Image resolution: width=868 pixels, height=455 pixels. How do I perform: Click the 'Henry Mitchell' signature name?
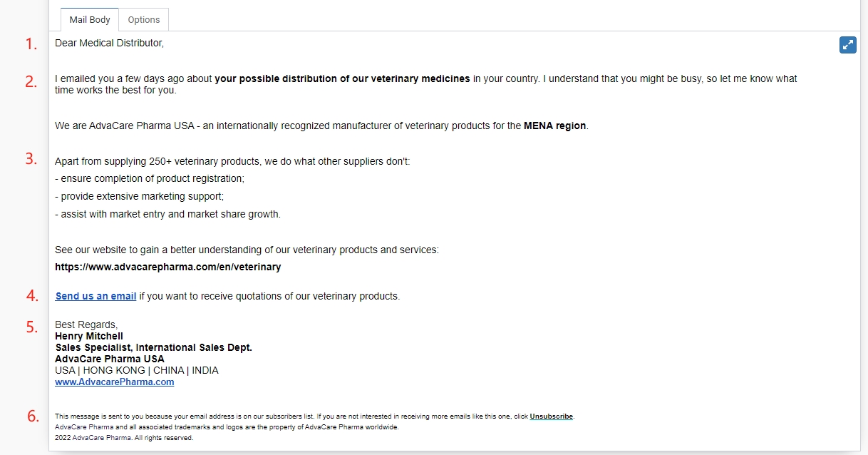click(x=89, y=336)
